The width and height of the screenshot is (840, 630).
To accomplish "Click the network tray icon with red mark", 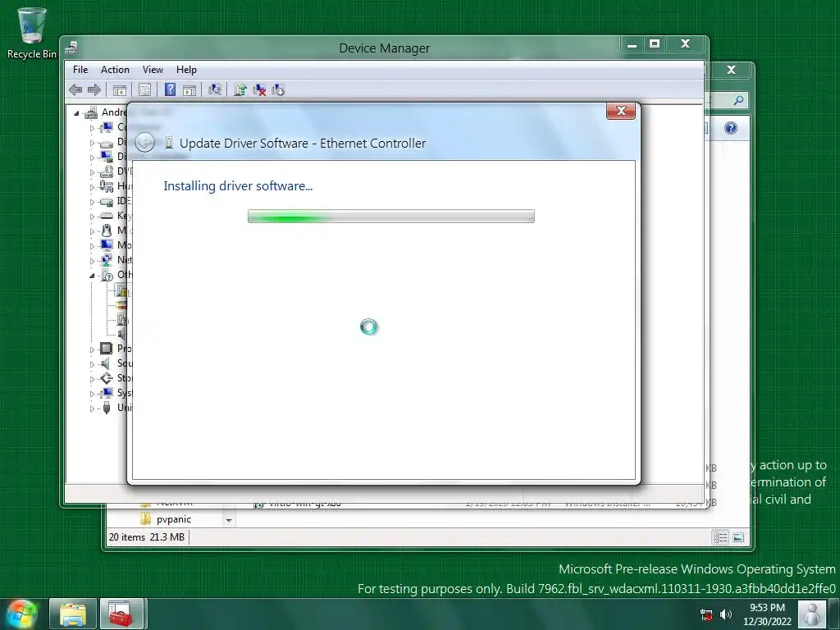I will (706, 614).
